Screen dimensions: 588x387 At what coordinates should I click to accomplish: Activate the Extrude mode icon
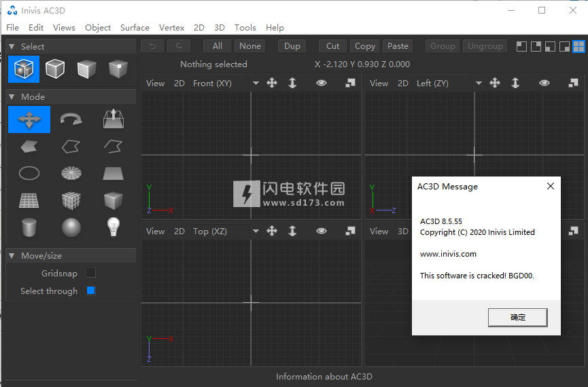pyautogui.click(x=114, y=119)
